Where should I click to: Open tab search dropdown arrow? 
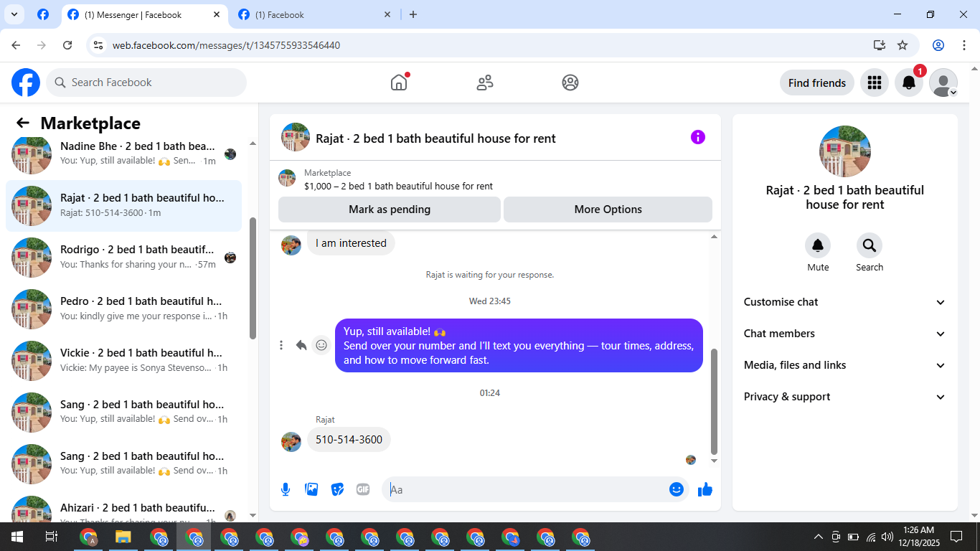click(x=14, y=14)
